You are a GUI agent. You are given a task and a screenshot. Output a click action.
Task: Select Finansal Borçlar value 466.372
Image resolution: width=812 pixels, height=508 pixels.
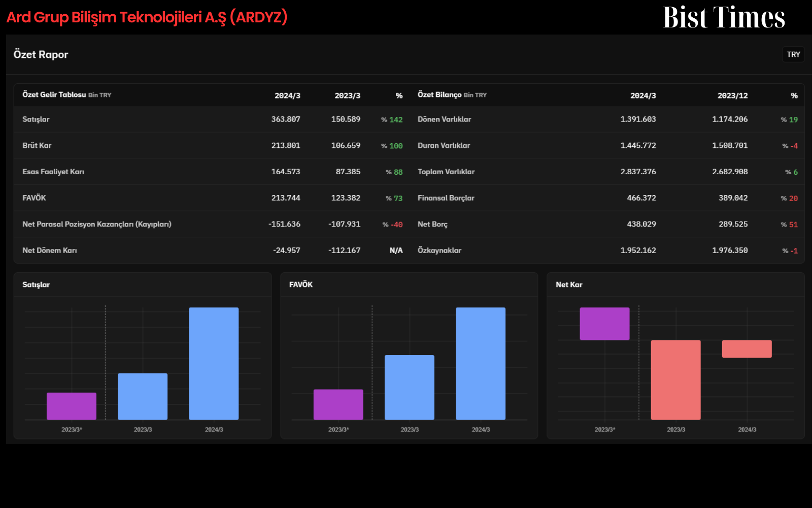(x=641, y=198)
